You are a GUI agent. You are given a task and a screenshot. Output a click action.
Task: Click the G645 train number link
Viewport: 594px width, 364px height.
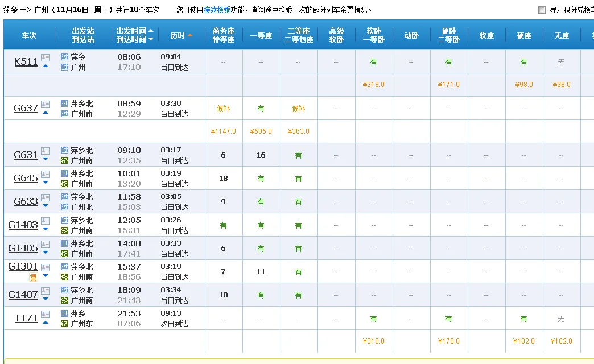26,177
